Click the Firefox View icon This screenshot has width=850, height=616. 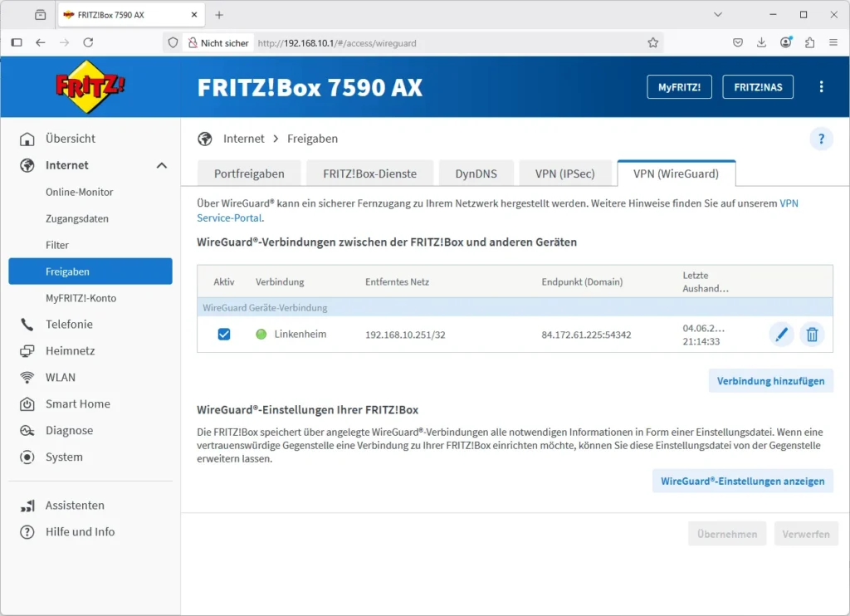[41, 15]
